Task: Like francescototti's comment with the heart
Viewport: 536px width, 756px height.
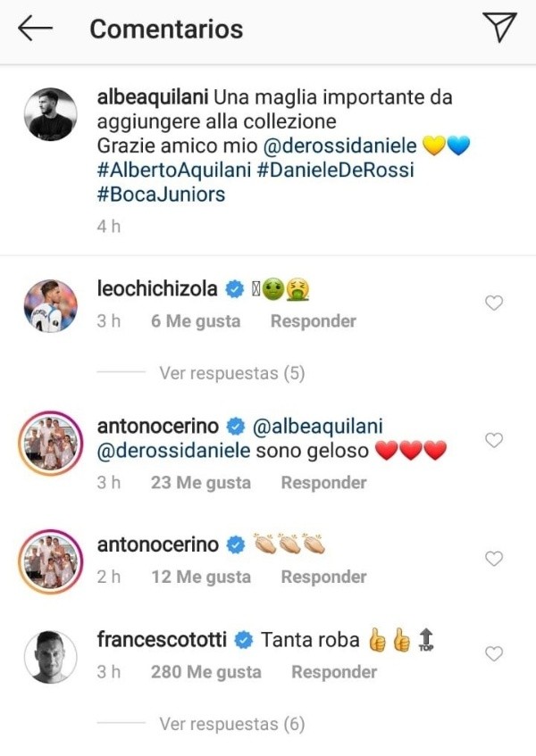Action: 494,654
